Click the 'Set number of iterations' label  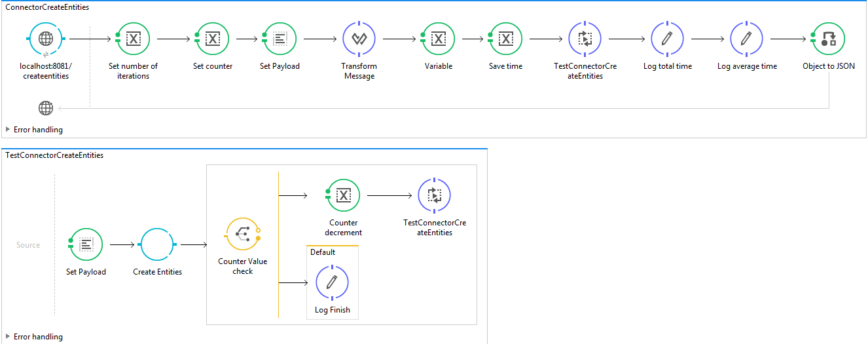tap(133, 71)
